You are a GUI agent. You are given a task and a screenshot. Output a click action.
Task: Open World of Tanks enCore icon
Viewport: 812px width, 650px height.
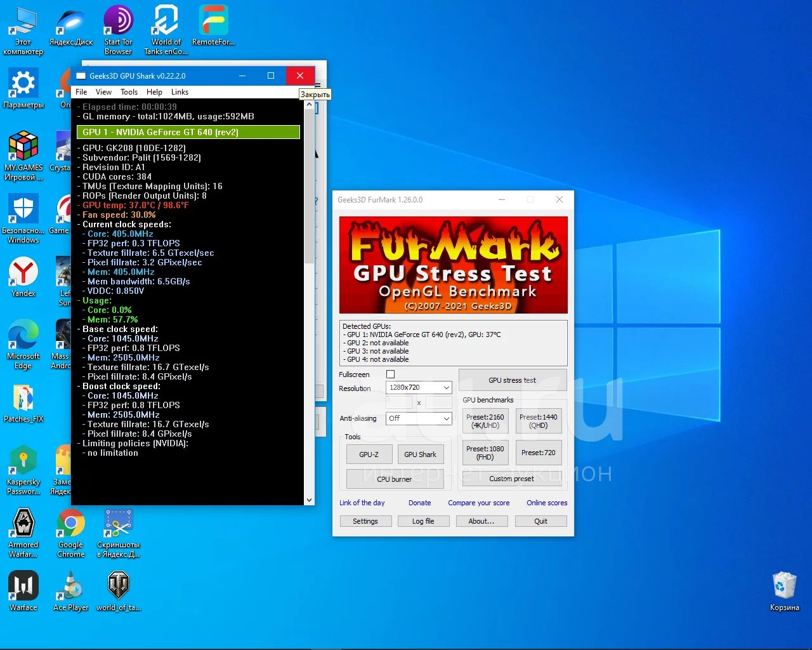click(166, 30)
